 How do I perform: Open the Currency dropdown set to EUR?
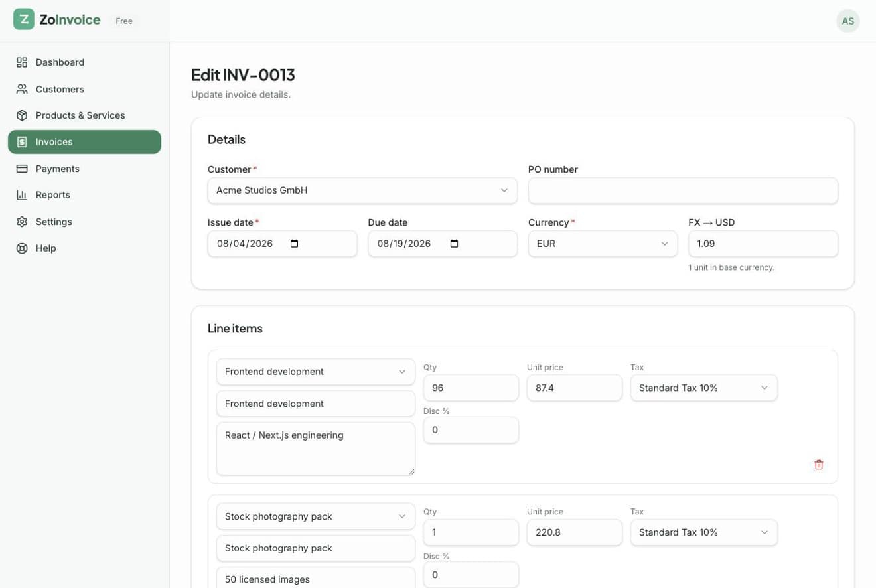603,244
